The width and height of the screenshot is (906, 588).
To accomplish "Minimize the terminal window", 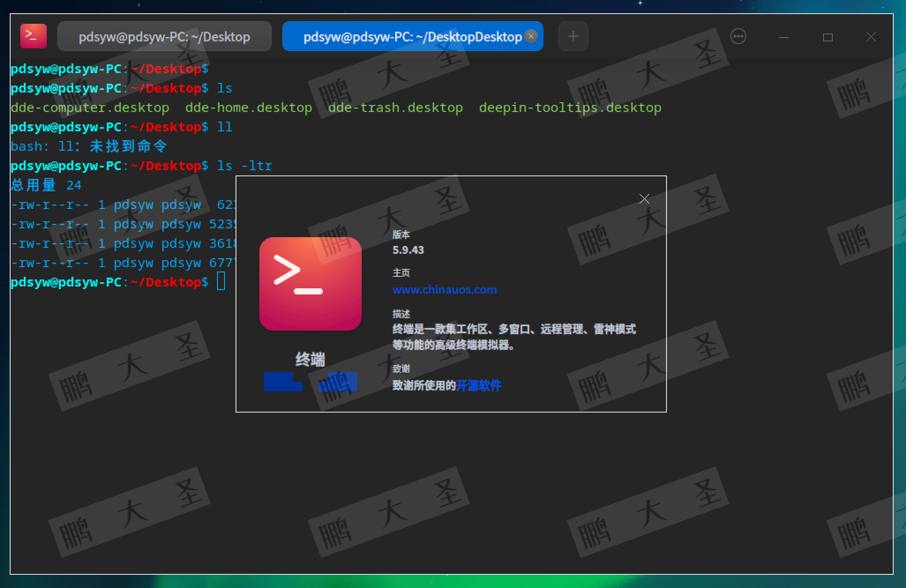I will (784, 37).
